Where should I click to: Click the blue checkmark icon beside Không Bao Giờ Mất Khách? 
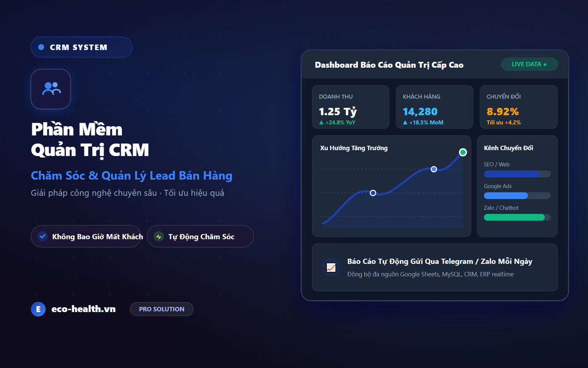tap(43, 237)
